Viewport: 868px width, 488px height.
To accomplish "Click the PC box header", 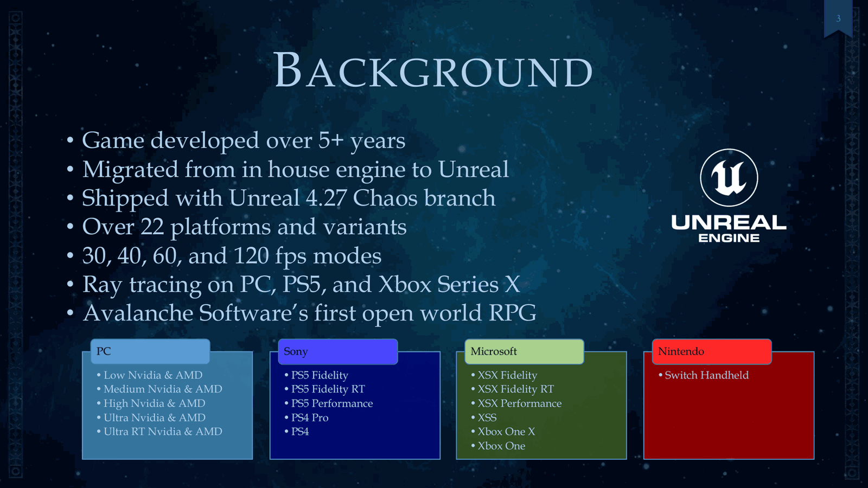I will (x=150, y=351).
